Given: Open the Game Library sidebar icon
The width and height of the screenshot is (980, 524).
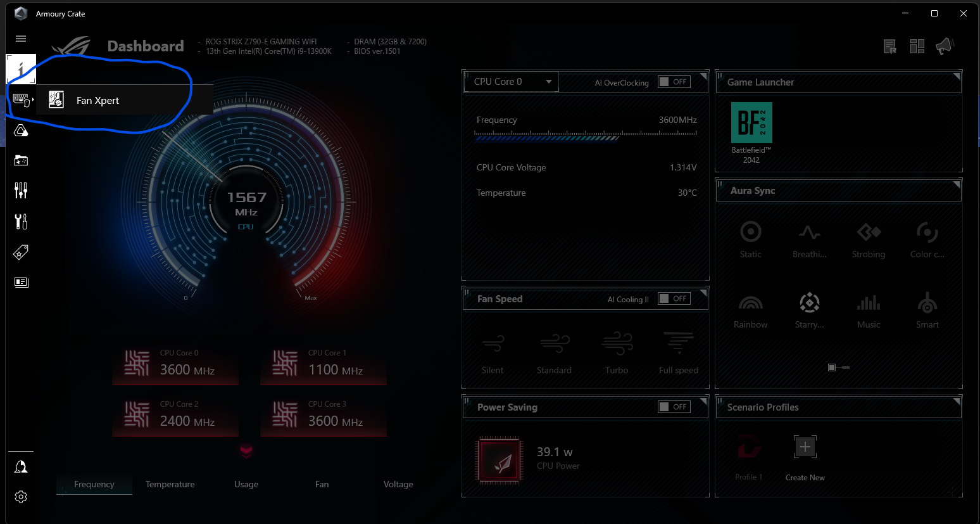Looking at the screenshot, I should click(21, 160).
